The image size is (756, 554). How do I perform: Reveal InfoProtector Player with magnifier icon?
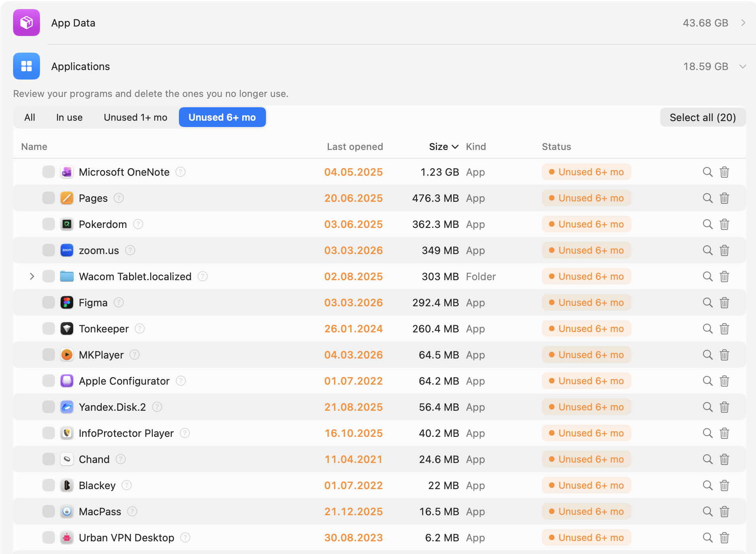coord(708,433)
